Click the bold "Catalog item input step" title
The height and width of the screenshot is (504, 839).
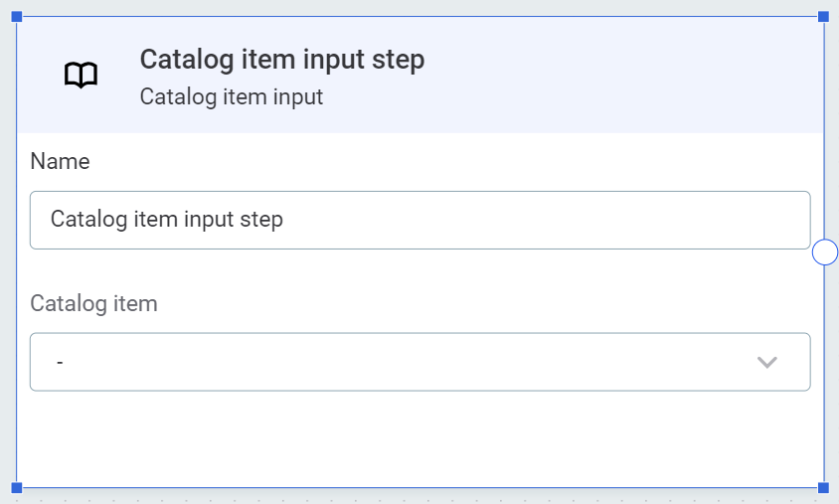[x=282, y=60]
